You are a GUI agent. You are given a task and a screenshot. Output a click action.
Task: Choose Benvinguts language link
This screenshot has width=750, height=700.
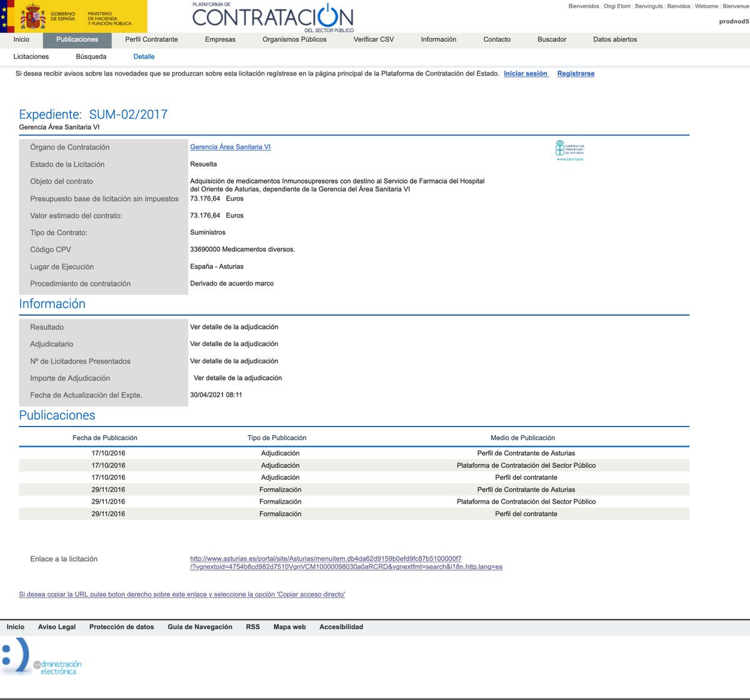649,6
